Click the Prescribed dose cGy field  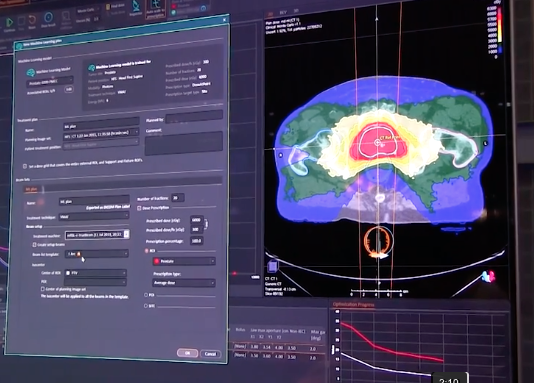click(197, 220)
